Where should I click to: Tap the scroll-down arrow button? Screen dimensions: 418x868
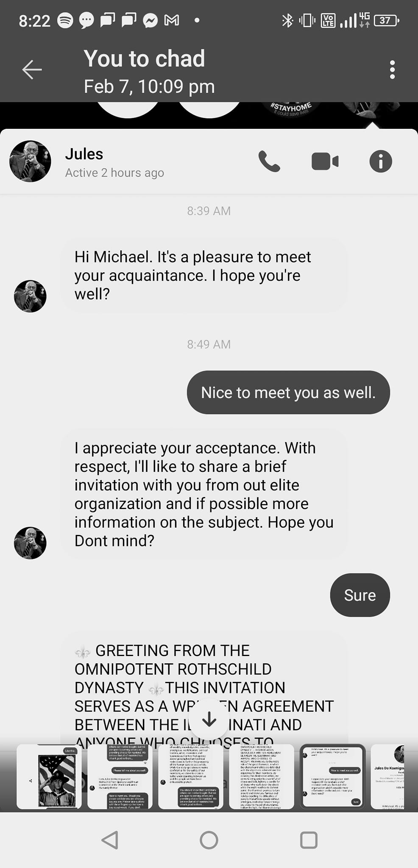209,719
